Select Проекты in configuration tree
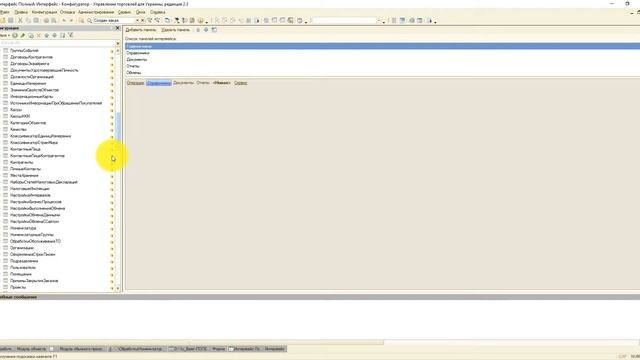The image size is (640, 360). pos(18,287)
